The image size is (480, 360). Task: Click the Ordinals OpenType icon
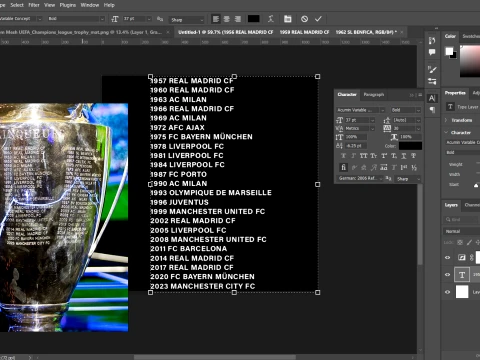[x=404, y=167]
